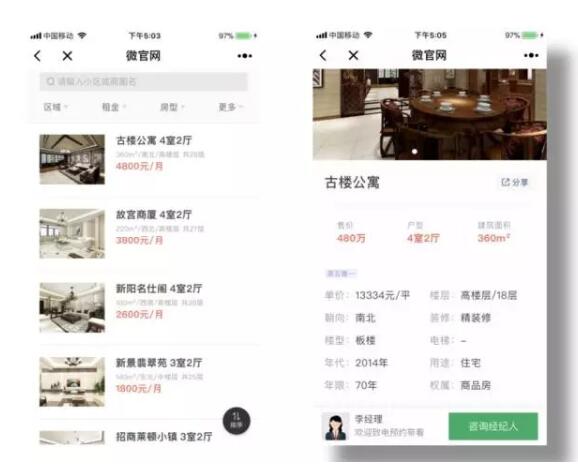Open three-dot menu on left screen
The image size is (578, 466).
pyautogui.click(x=244, y=56)
